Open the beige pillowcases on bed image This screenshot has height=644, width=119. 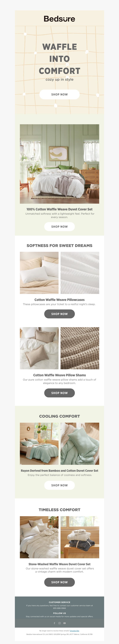pyautogui.click(x=39, y=273)
